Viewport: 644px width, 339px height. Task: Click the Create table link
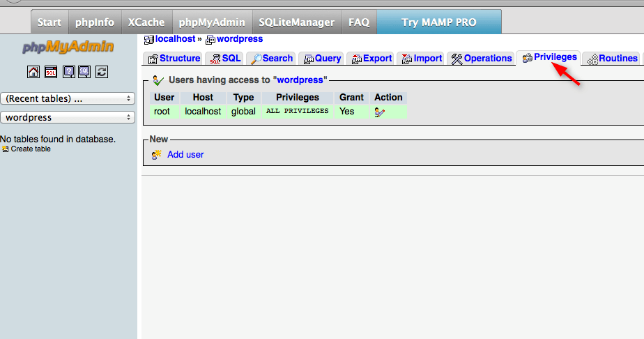point(31,149)
